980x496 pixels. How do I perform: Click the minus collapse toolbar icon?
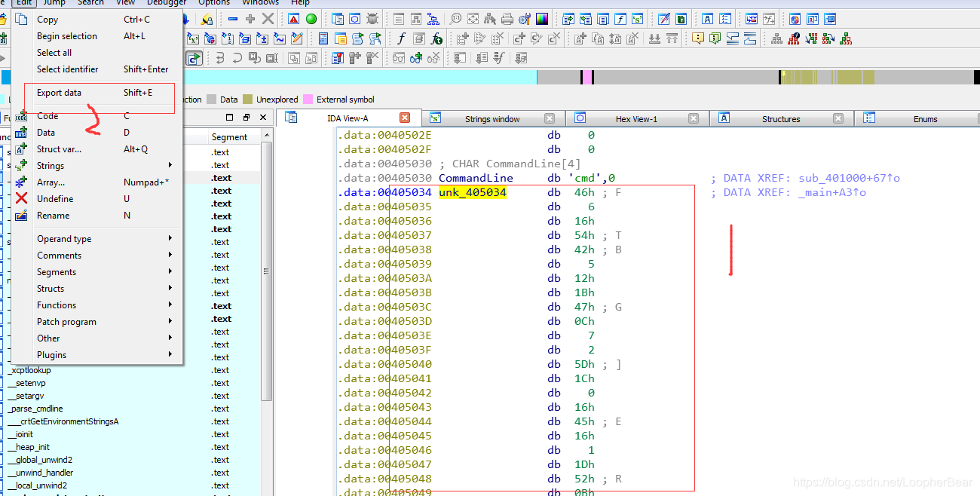click(x=232, y=19)
